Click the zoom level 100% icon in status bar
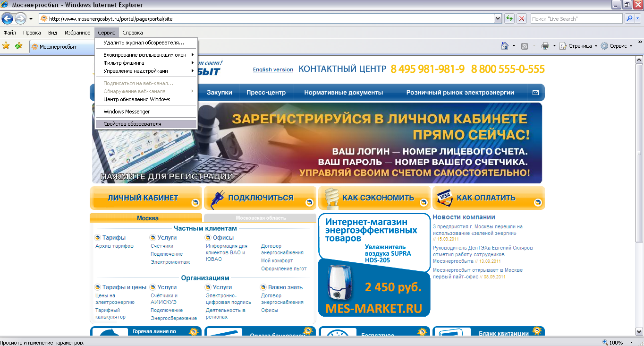Image resolution: width=644 pixels, height=346 pixels. pos(606,342)
